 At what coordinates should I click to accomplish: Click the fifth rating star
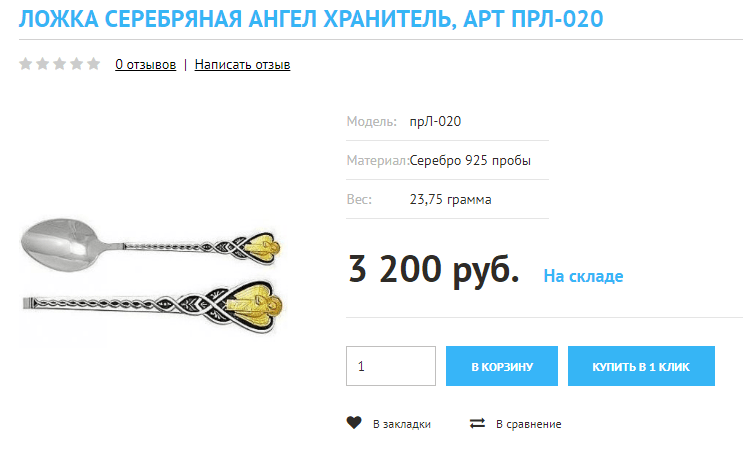pos(94,64)
